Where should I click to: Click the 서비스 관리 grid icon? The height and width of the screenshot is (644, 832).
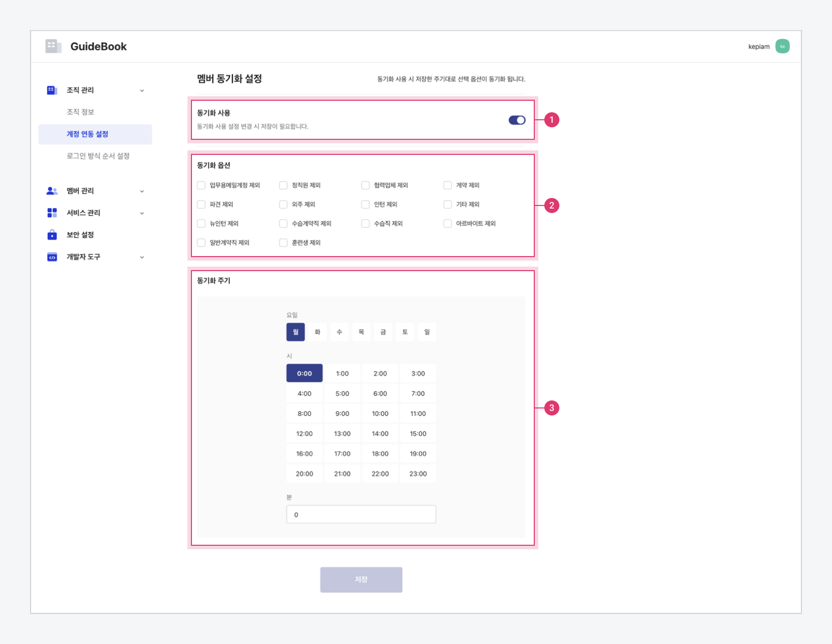(x=52, y=213)
